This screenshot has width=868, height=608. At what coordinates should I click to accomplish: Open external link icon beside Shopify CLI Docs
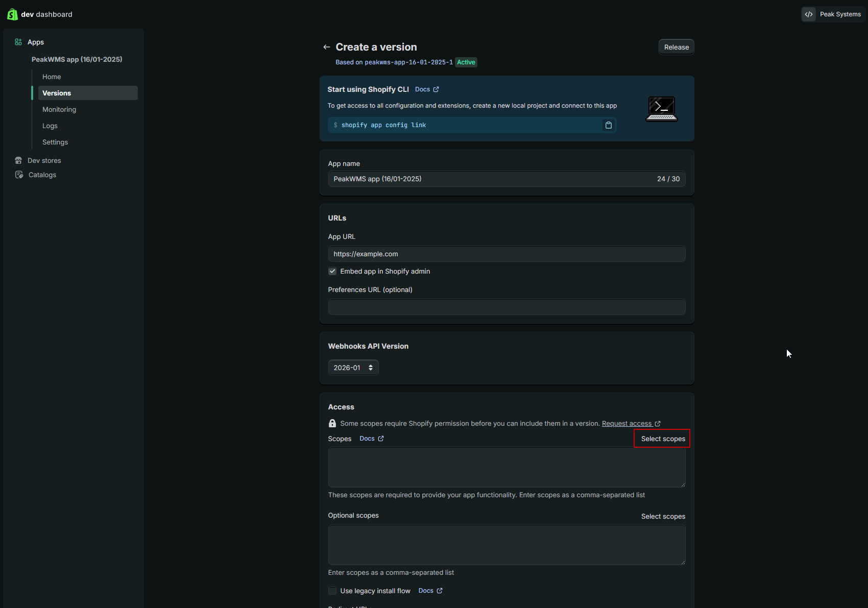pyautogui.click(x=436, y=89)
